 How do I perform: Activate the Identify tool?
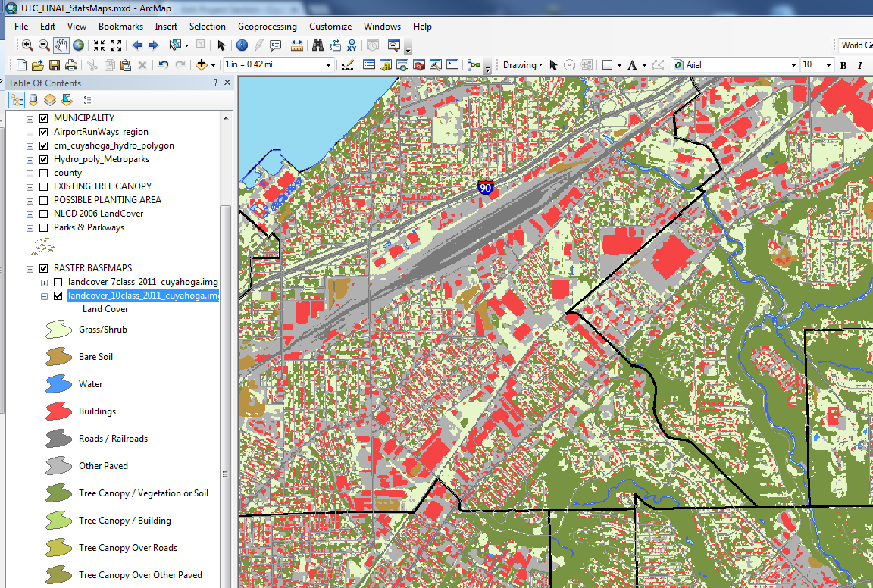pos(242,46)
